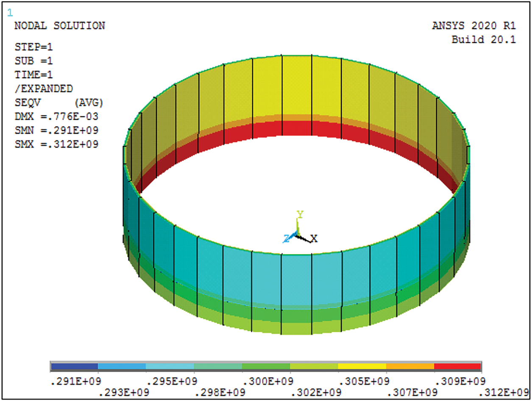Click the DMX =.776E-03 text line
This screenshot has height=401, width=532.
pyautogui.click(x=56, y=116)
